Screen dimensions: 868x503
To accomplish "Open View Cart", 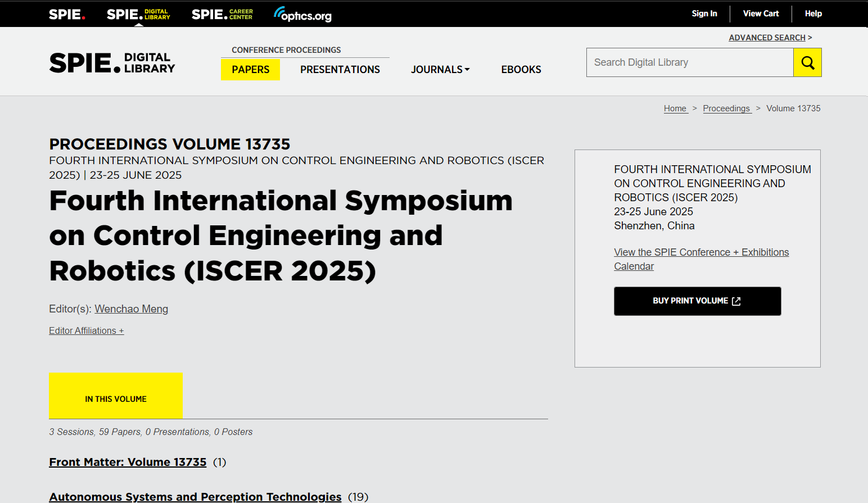I will [x=761, y=13].
